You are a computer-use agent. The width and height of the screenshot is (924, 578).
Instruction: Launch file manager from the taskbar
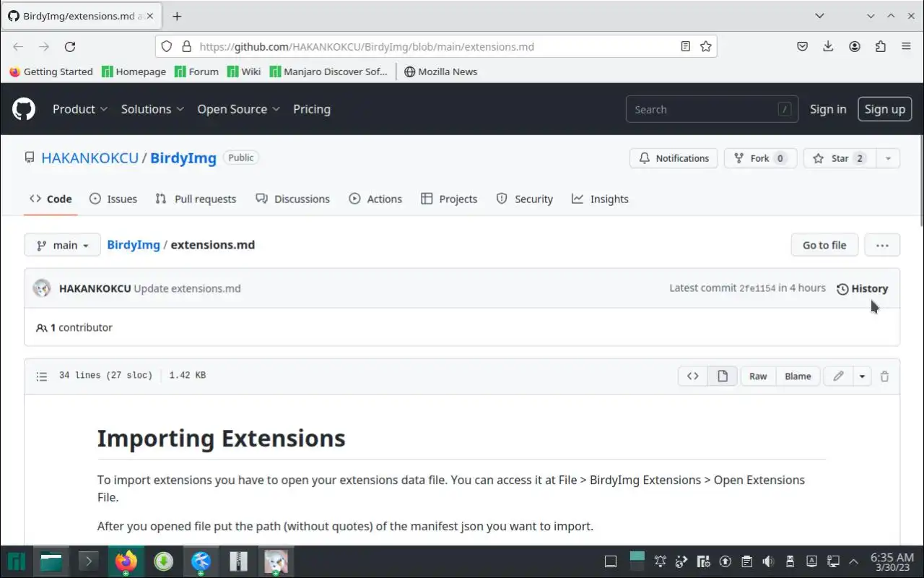[x=51, y=561]
